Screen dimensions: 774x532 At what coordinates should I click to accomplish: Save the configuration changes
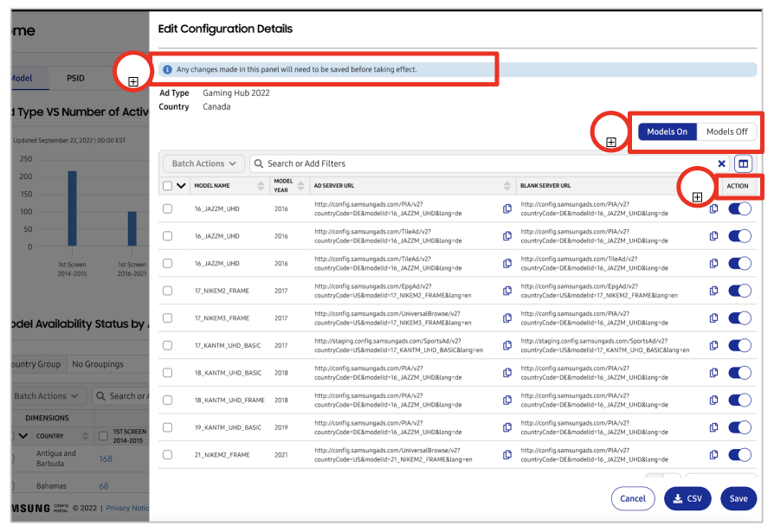(x=739, y=498)
